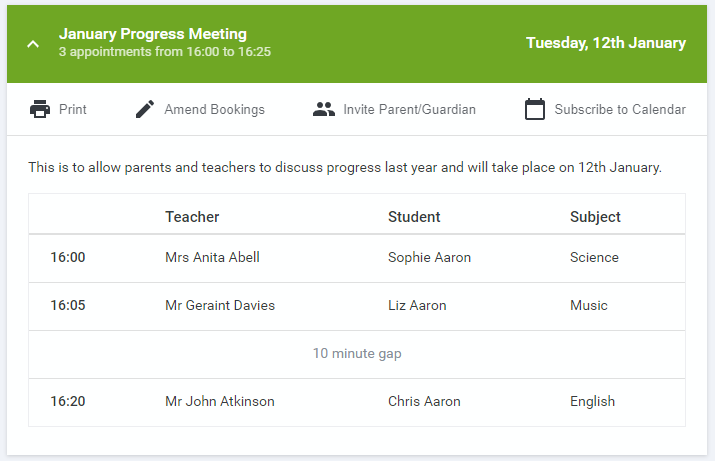Click the Student column header

click(x=414, y=217)
